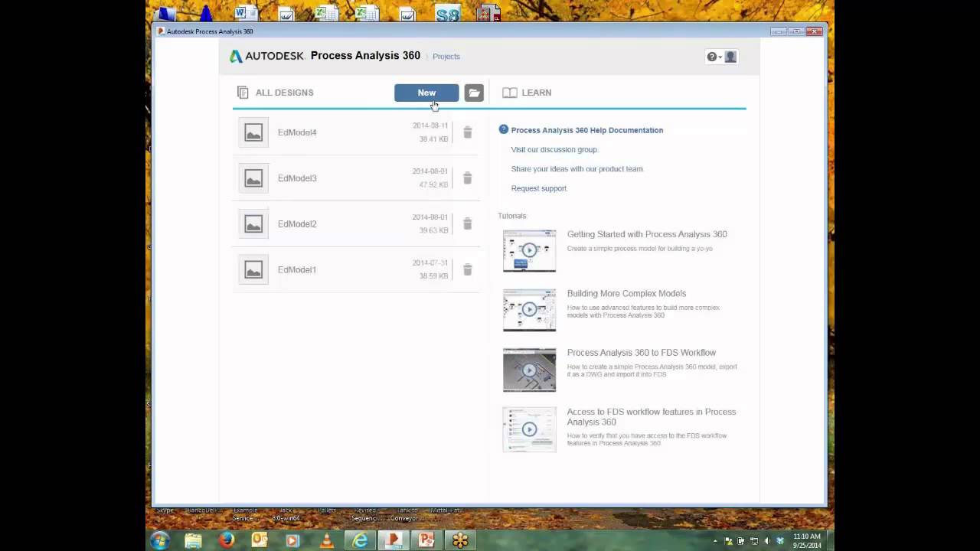The width and height of the screenshot is (980, 551).
Task: Open File Explorer from the taskbar
Action: click(193, 540)
